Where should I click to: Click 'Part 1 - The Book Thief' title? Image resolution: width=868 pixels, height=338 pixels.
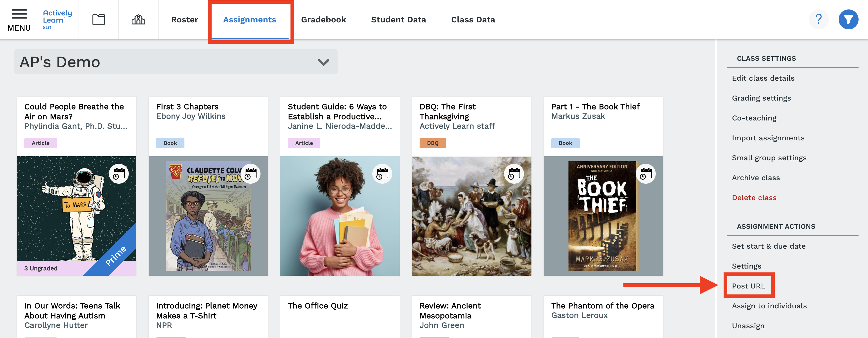[x=595, y=107]
